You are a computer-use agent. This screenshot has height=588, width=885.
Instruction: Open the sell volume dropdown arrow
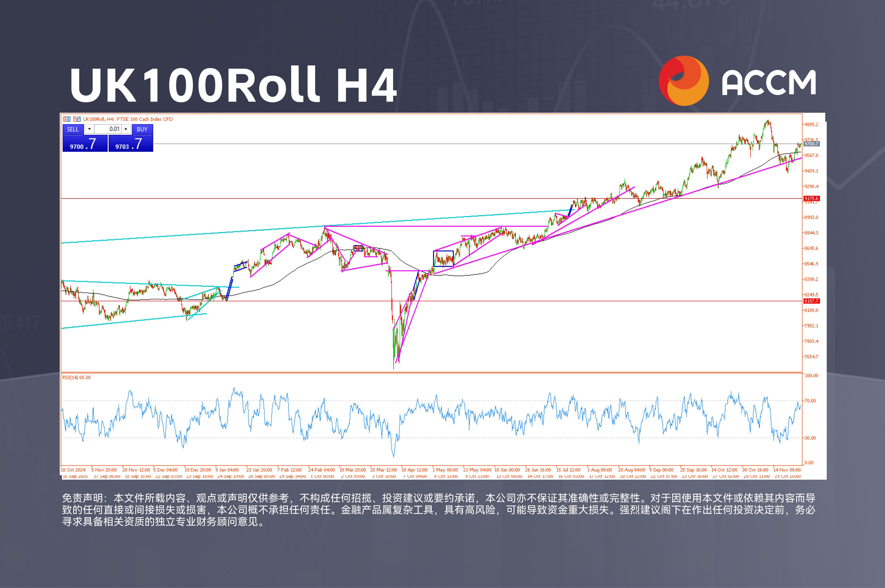point(90,129)
